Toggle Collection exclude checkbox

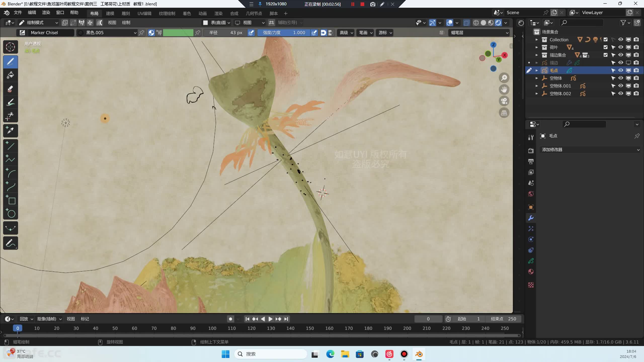coord(606,39)
